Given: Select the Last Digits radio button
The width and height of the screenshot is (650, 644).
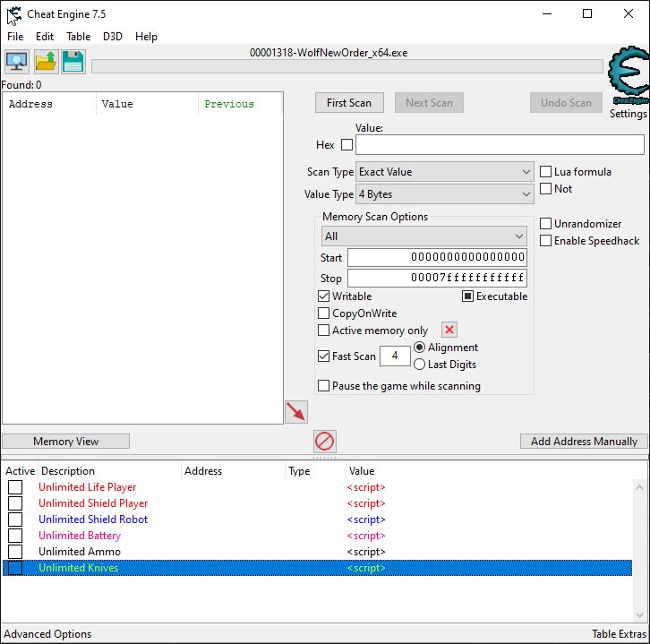Looking at the screenshot, I should (419, 364).
